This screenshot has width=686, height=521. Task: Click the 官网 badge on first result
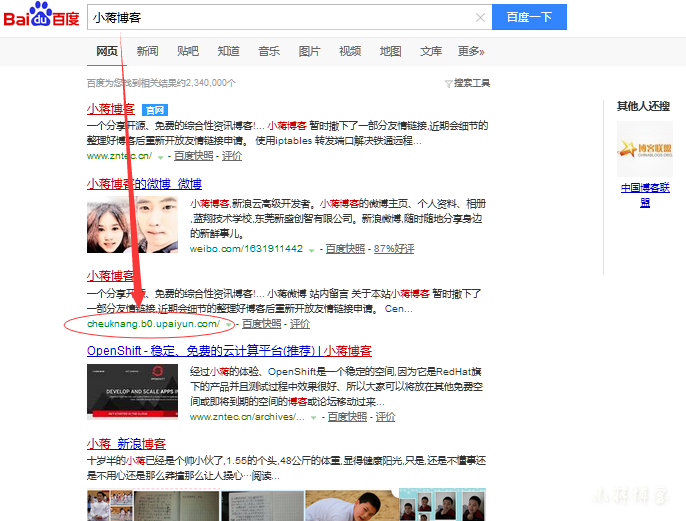pos(155,110)
